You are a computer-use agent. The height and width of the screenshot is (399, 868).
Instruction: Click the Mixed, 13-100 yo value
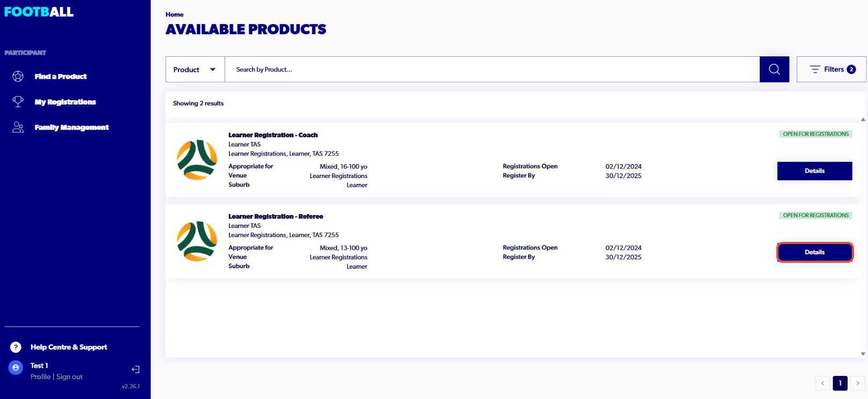[x=344, y=248]
